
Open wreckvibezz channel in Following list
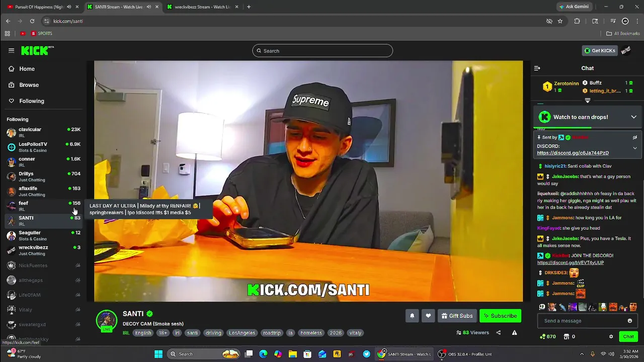point(43,250)
